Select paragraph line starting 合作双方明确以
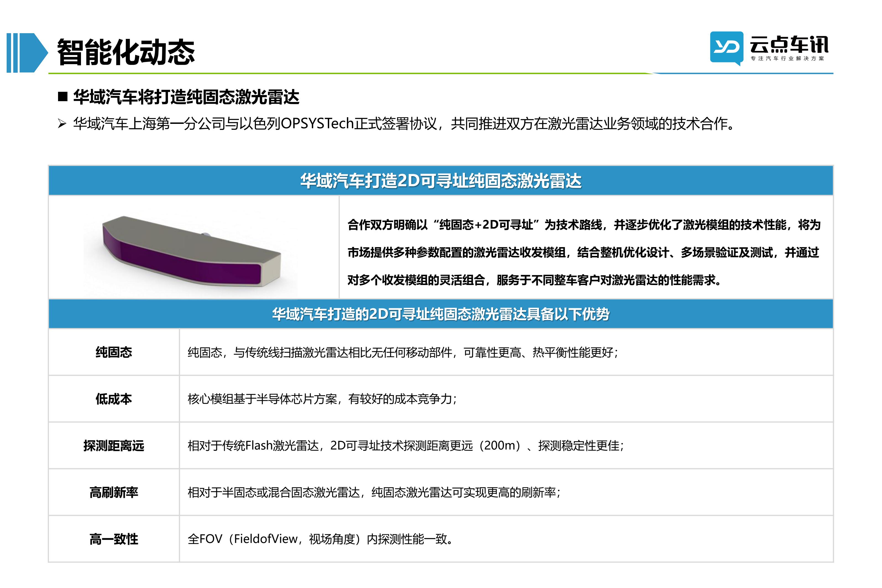 point(584,225)
